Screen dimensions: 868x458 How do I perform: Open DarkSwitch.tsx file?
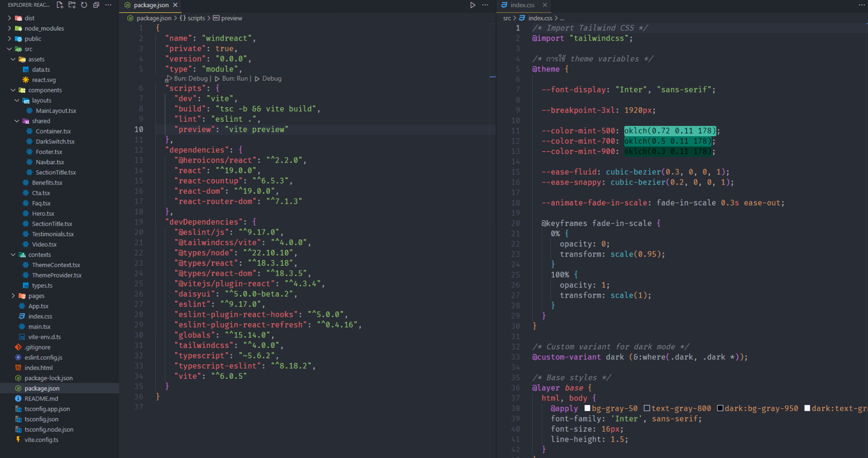(55, 142)
